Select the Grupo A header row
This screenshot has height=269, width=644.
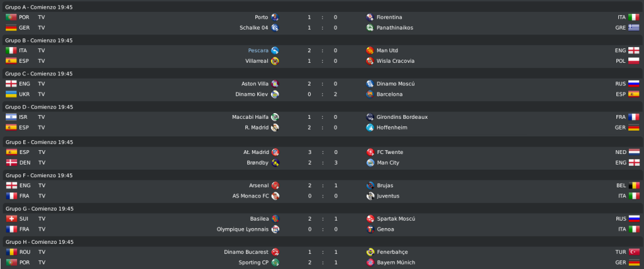pos(322,7)
